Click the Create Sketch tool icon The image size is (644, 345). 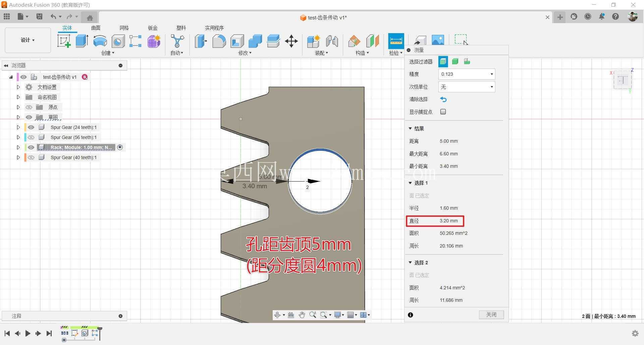[x=64, y=41]
